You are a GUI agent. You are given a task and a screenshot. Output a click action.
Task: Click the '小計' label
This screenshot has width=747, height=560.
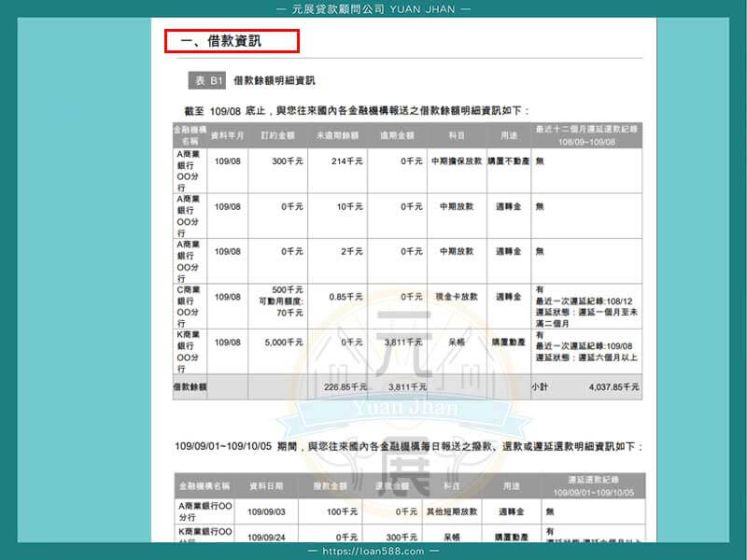pyautogui.click(x=540, y=387)
